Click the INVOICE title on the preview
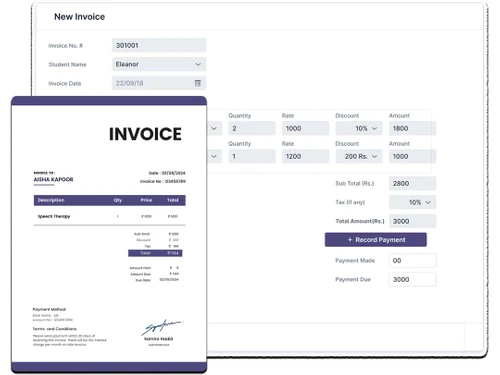 point(145,134)
